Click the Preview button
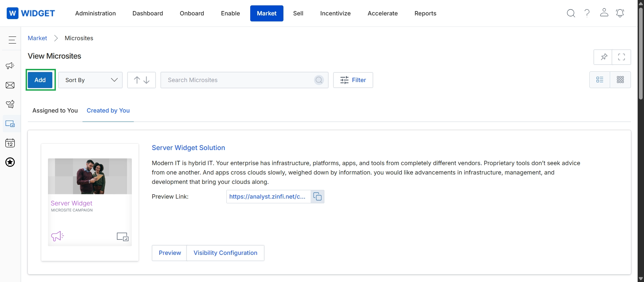644x282 pixels. tap(170, 253)
